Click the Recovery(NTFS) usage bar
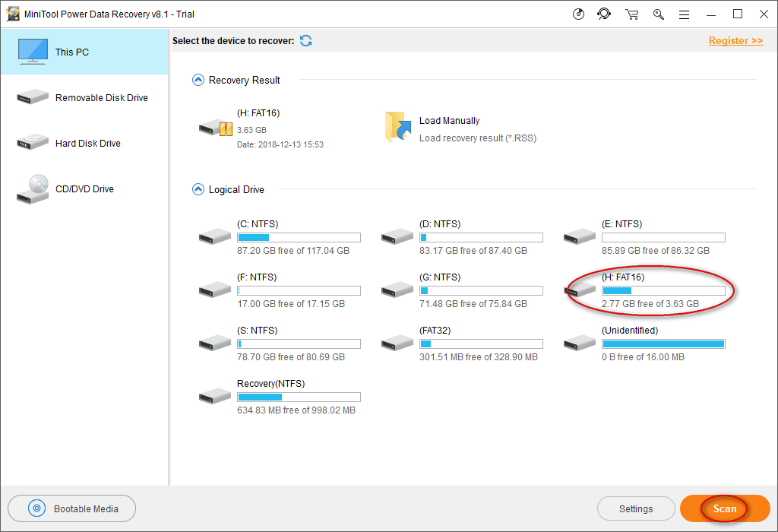 point(299,397)
